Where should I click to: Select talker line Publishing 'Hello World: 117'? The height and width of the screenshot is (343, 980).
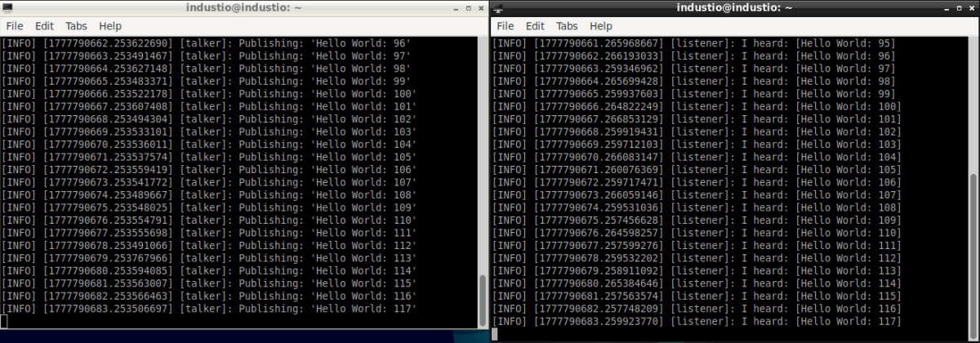[209, 308]
